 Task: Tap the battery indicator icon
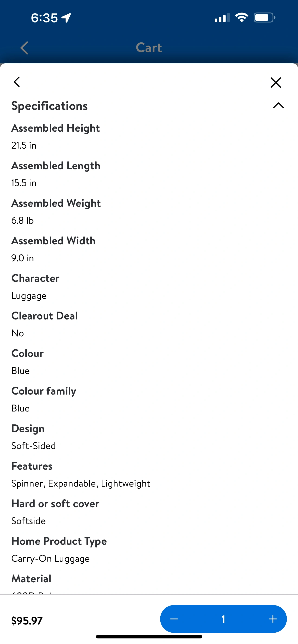(x=264, y=17)
